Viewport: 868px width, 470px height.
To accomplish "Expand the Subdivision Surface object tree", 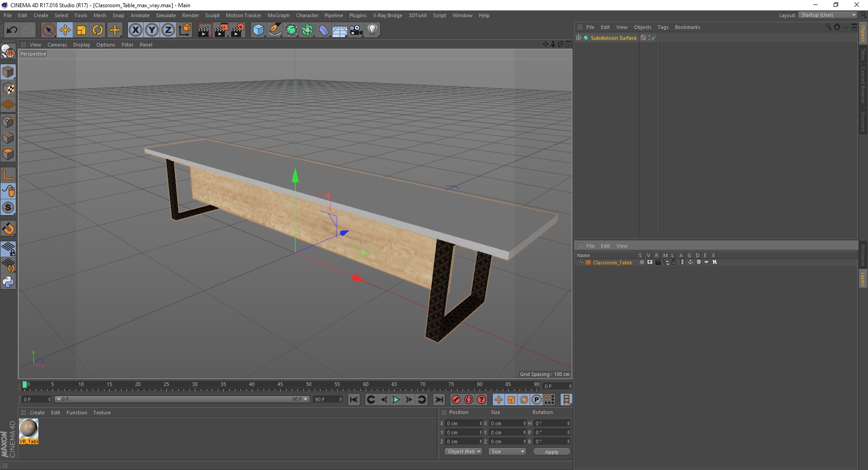I will point(579,38).
